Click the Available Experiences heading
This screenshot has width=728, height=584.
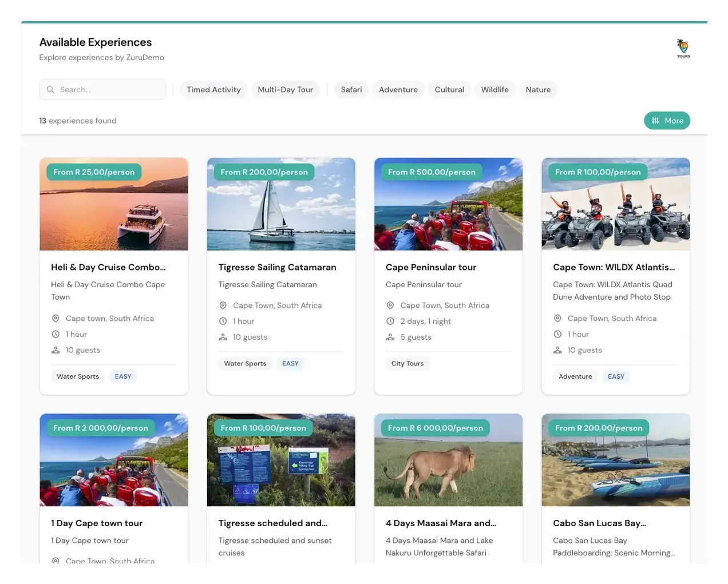click(x=96, y=42)
